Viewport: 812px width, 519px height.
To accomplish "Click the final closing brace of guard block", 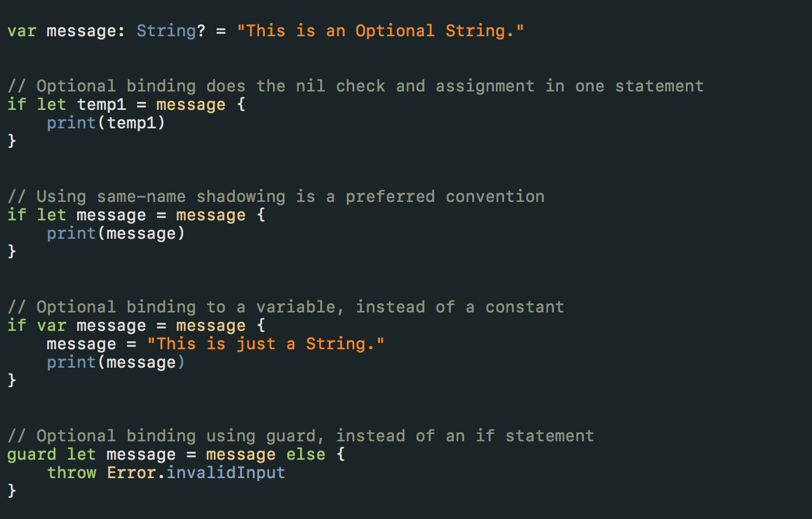I will [12, 491].
